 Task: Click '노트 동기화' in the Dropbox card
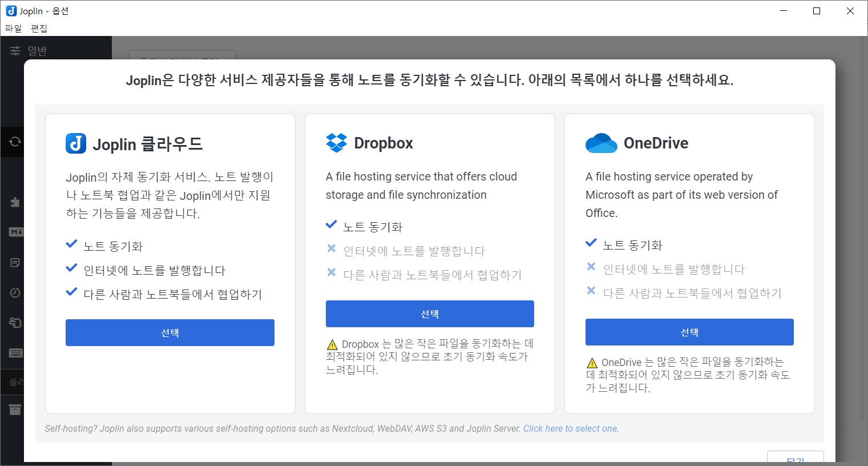click(x=373, y=227)
